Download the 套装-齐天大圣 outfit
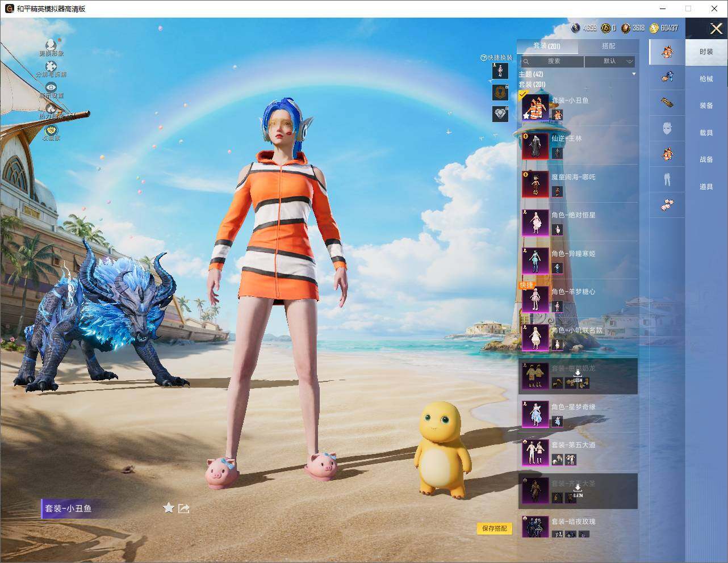Screen dimensions: 728x563 pyautogui.click(x=578, y=490)
